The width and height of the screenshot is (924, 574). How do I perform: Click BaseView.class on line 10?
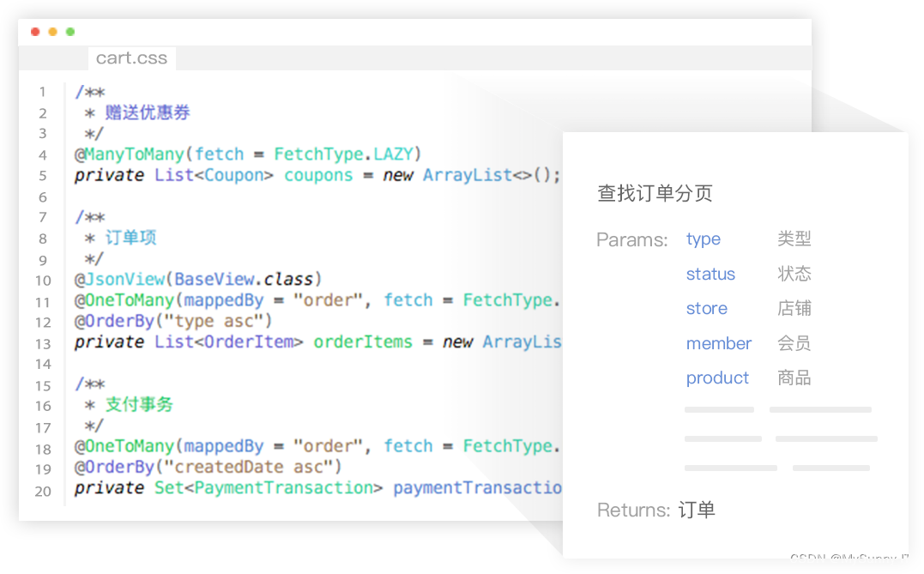point(244,280)
